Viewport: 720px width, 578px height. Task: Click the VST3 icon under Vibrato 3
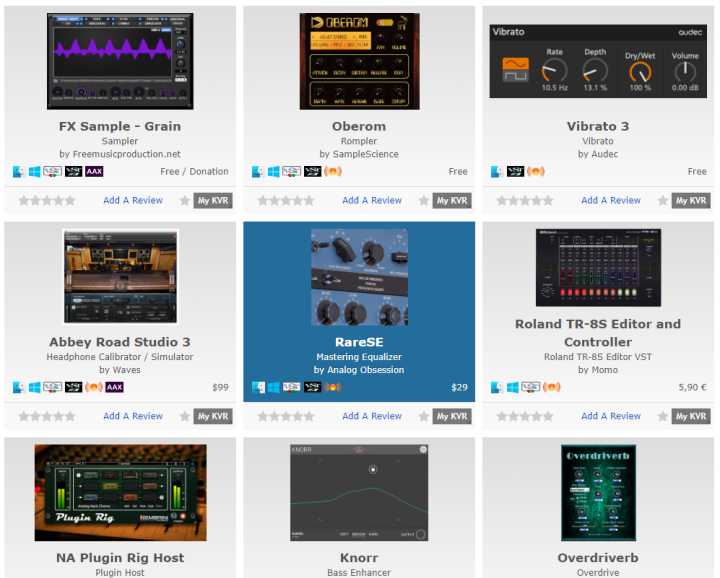click(x=515, y=172)
